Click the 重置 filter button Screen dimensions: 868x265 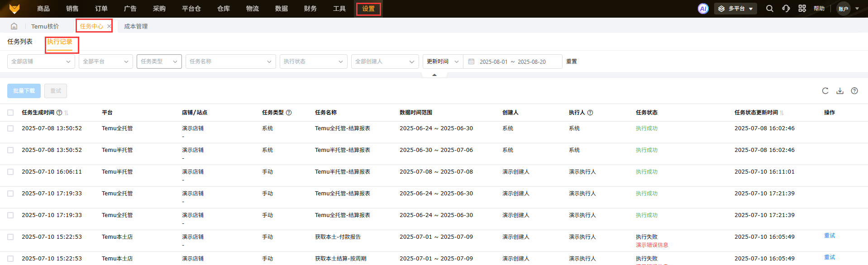[x=571, y=62]
